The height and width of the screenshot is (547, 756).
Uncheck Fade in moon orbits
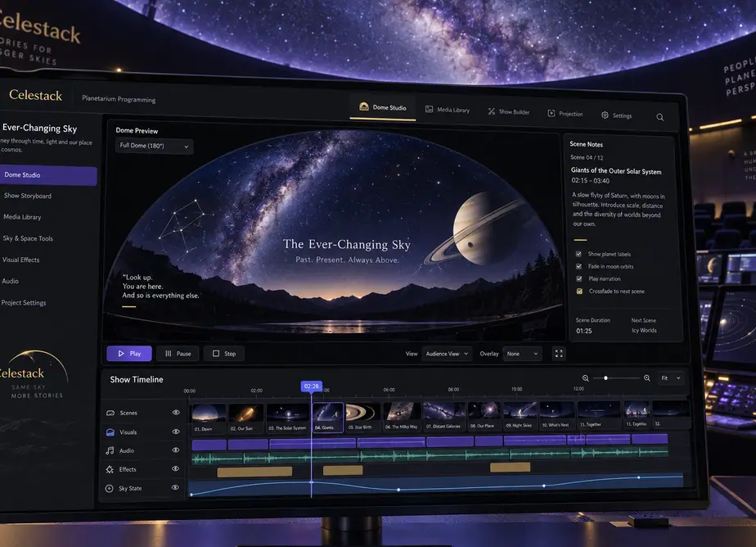pos(579,266)
